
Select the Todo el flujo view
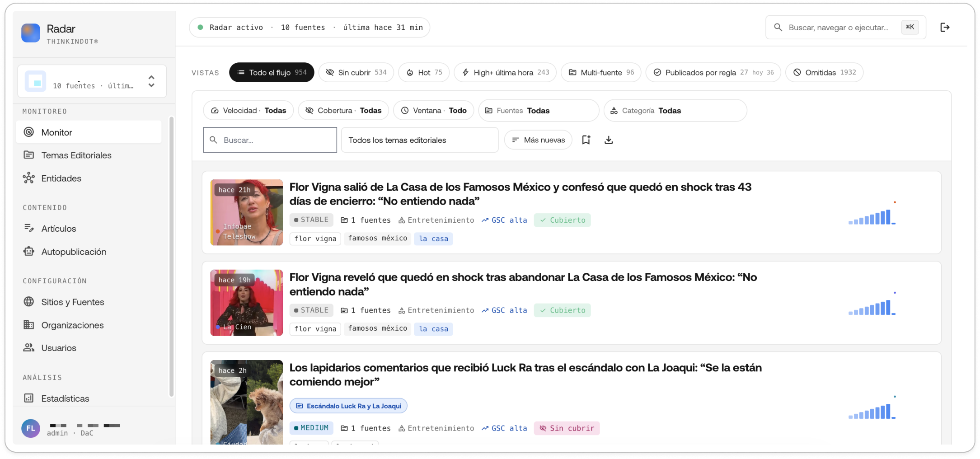[272, 72]
